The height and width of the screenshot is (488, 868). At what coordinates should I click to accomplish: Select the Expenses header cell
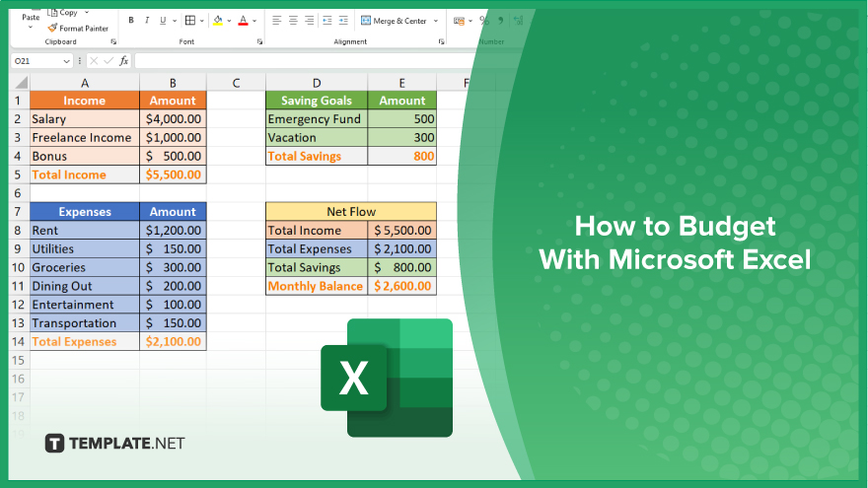tap(85, 211)
